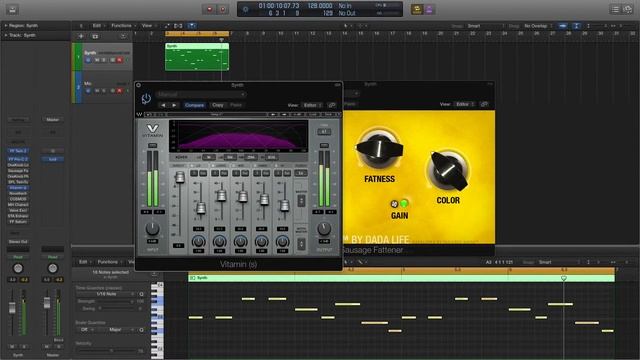Screen dimensions: 640x360
Task: Click the second red capture record button
Action: click(222, 9)
